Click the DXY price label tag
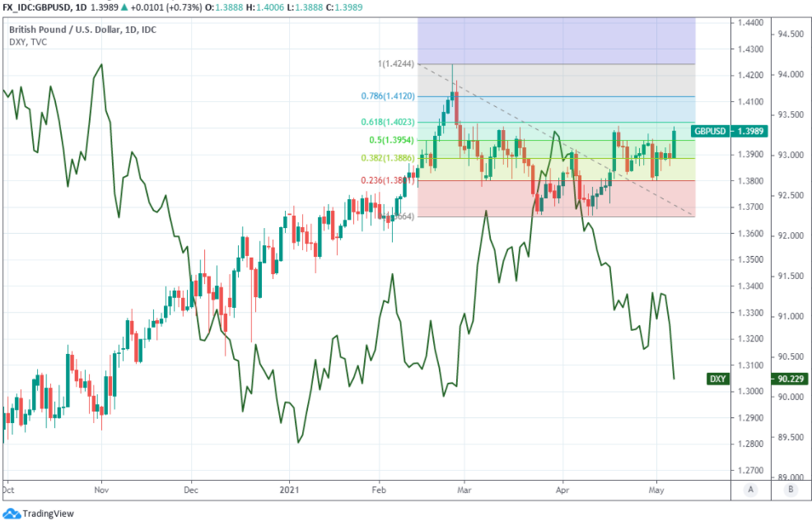 [x=719, y=379]
